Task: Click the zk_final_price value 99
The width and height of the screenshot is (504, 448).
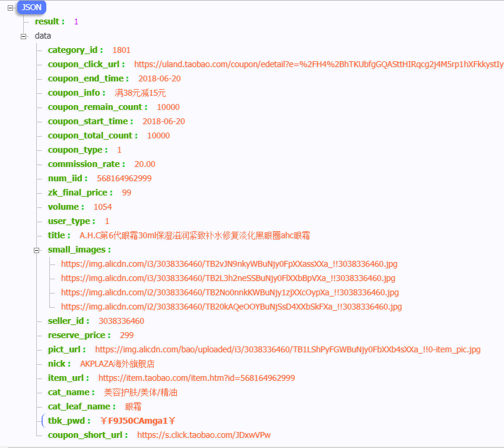Action: click(x=126, y=193)
